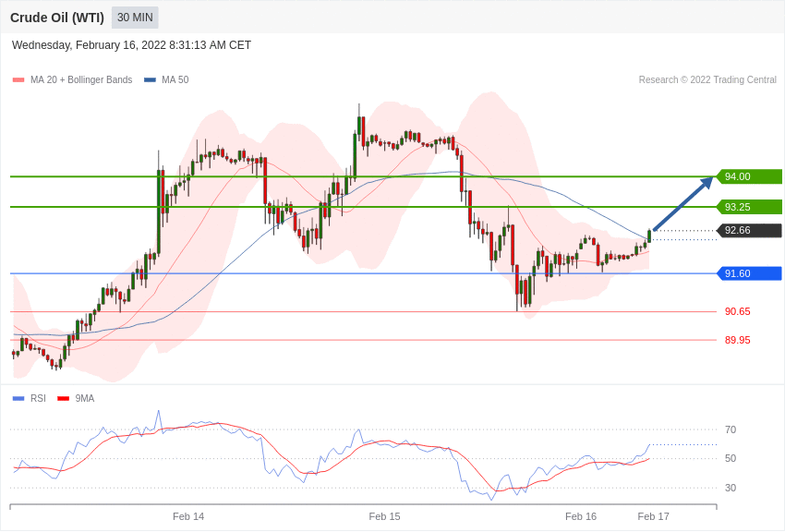Screen dimensions: 785x532
Task: Click the blue upward forecast arrow
Action: pyautogui.click(x=682, y=204)
